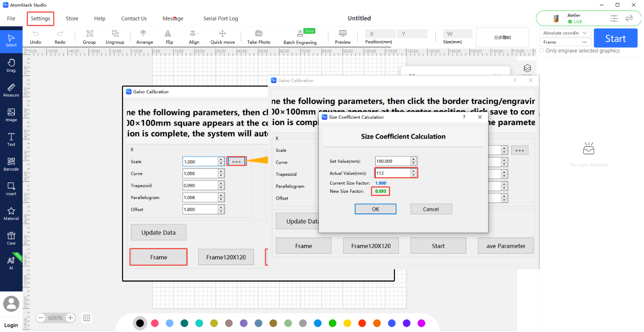The width and height of the screenshot is (644, 332).
Task: Click Frame120X120 in right calibration window
Action: (371, 246)
